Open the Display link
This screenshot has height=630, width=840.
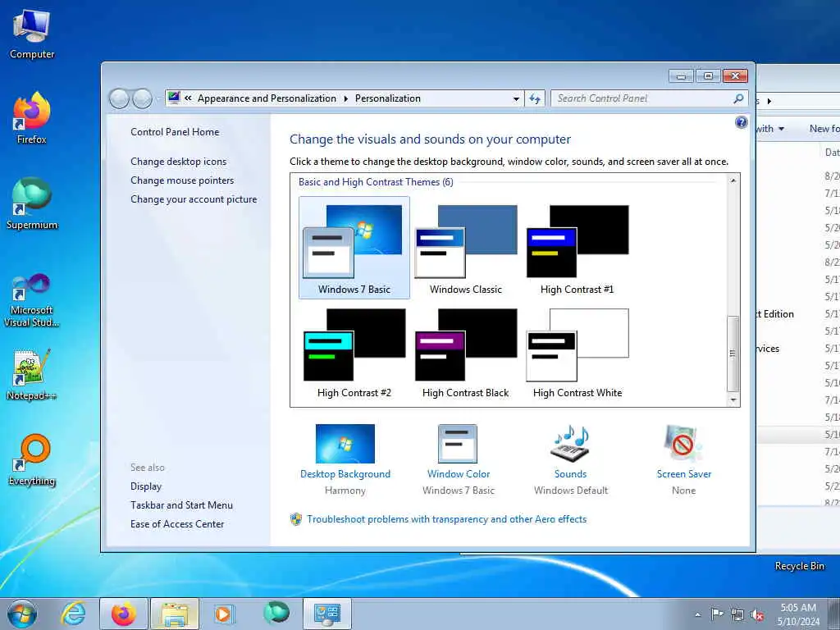pyautogui.click(x=146, y=486)
